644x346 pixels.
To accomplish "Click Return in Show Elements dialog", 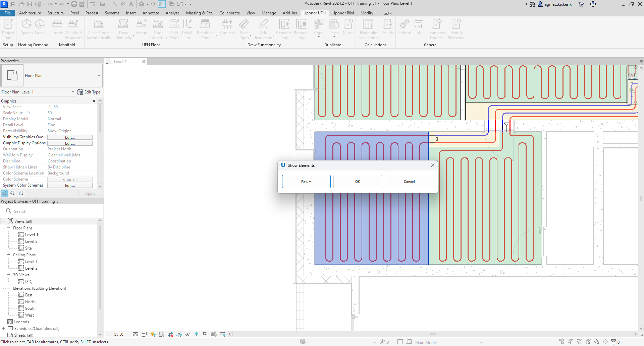I will point(306,182).
